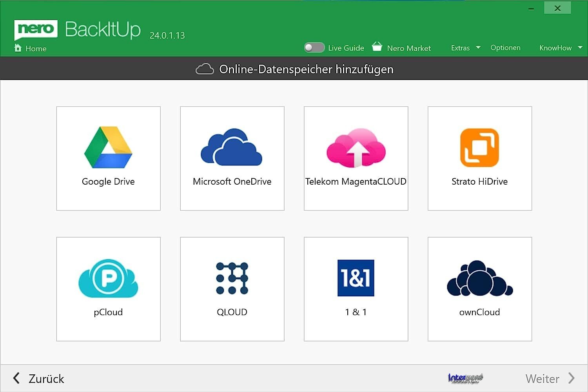Close the Nero BackItUp window
This screenshot has width=588, height=392.
(557, 8)
